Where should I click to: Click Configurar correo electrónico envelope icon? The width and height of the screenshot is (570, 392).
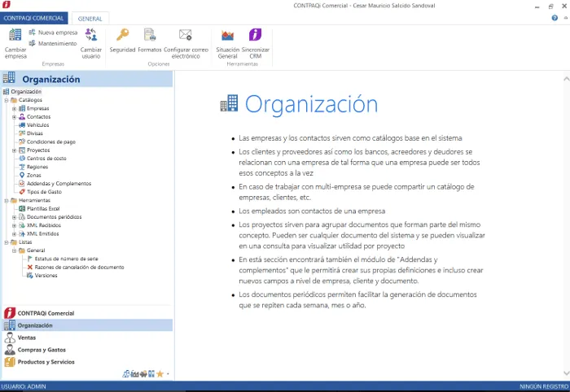click(185, 35)
